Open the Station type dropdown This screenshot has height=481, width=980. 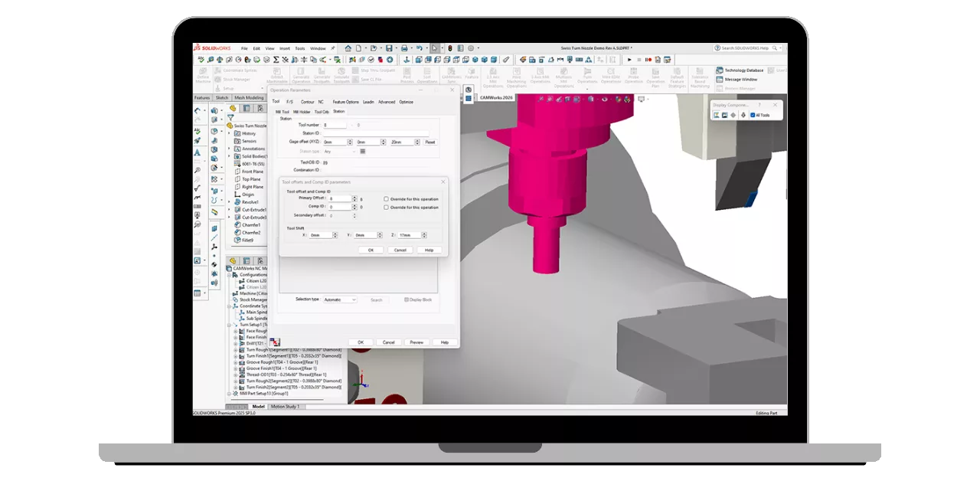tap(338, 152)
